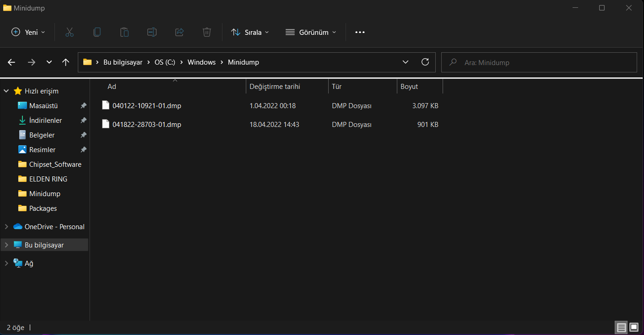Unpin Belgeler using its pin icon
Screen dimensions: 644x335
pyautogui.click(x=83, y=135)
